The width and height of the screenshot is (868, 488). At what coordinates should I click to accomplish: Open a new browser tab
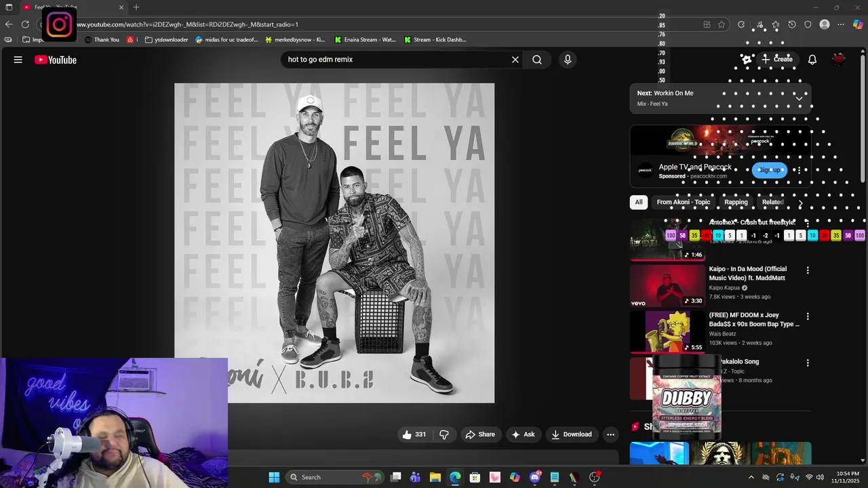(136, 7)
